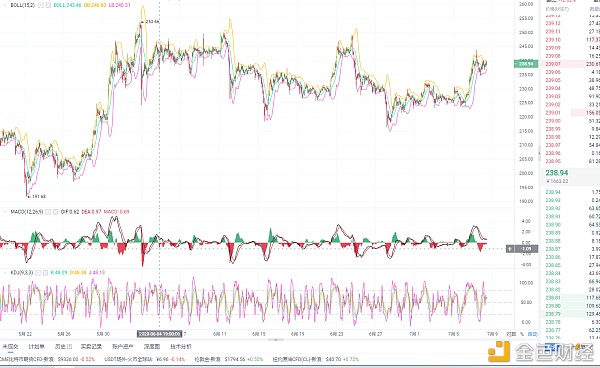Image resolution: width=600 pixels, height=368 pixels.
Task: Remove MACD indicator with its X icon
Action: (55, 212)
